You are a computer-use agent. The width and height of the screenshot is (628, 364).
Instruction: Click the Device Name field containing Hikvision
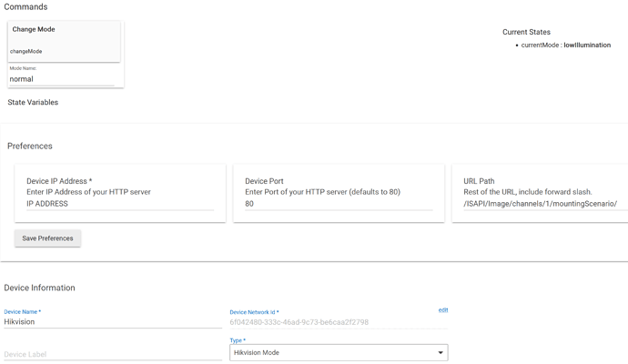point(112,322)
